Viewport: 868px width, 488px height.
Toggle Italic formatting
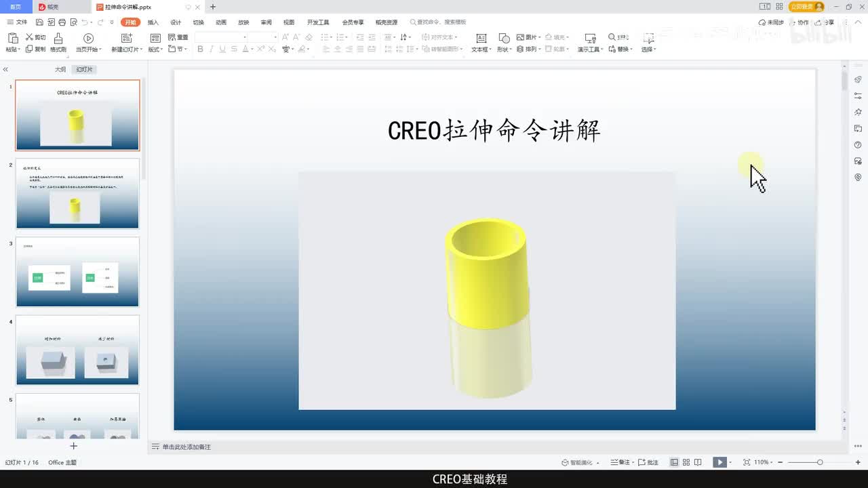point(211,49)
